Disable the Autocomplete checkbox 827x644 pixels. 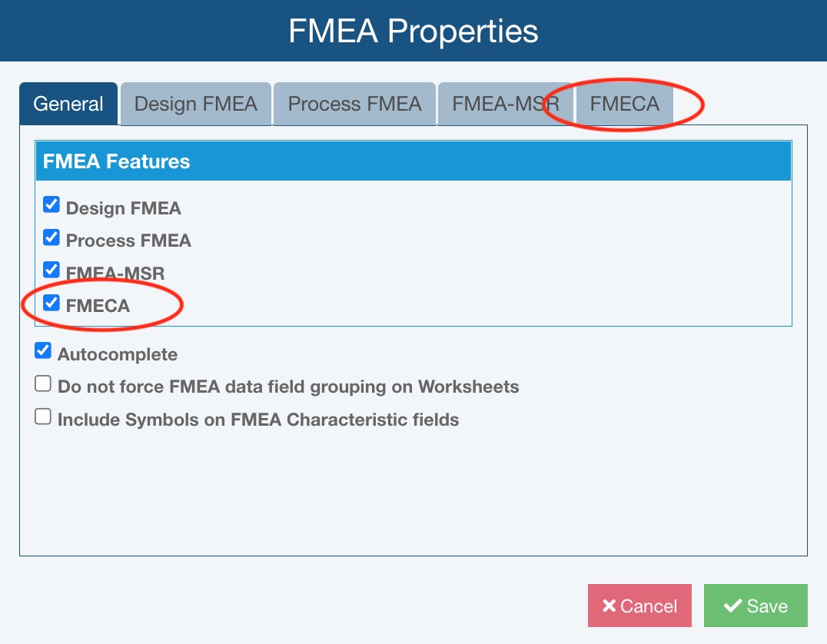[x=43, y=351]
